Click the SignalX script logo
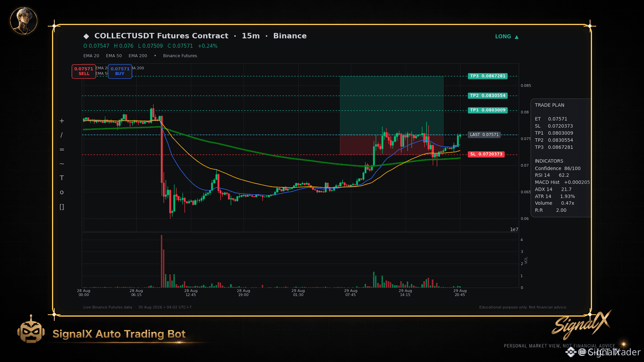Image resolution: width=644 pixels, height=362 pixels. coord(581,325)
